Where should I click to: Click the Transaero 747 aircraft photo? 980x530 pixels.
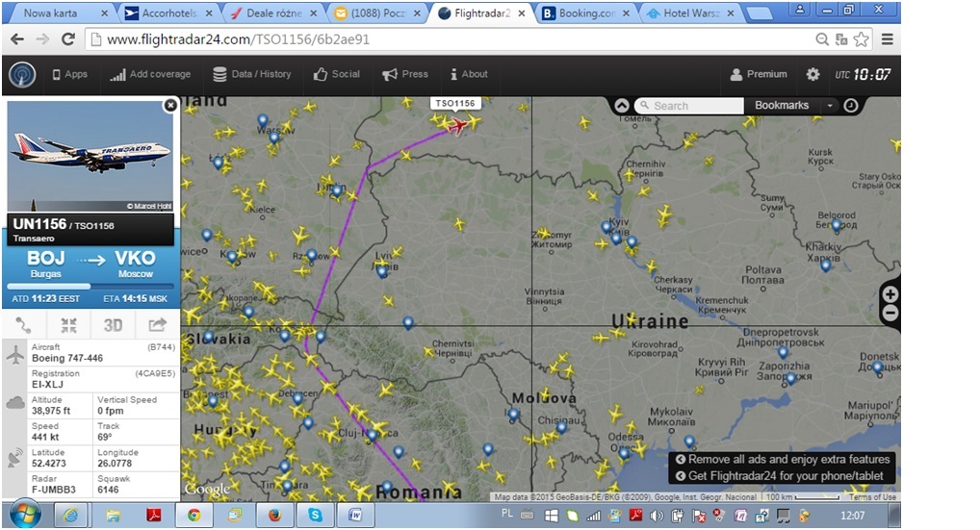[90, 156]
